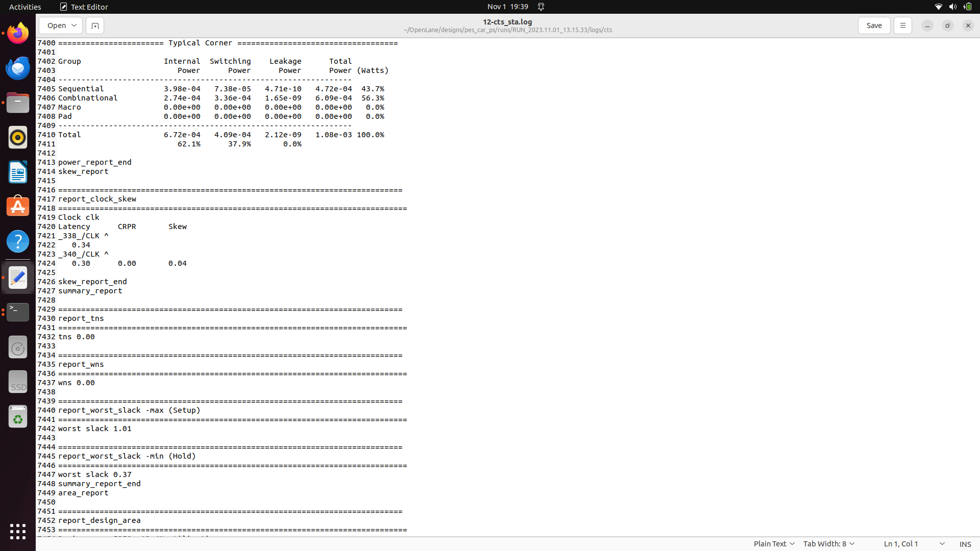Expand the Open recent files arrow
980x551 pixels.
[74, 26]
